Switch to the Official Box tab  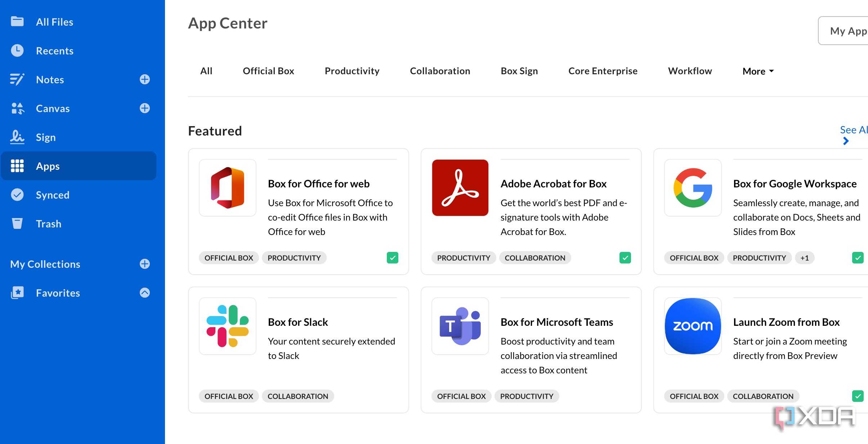click(x=268, y=71)
